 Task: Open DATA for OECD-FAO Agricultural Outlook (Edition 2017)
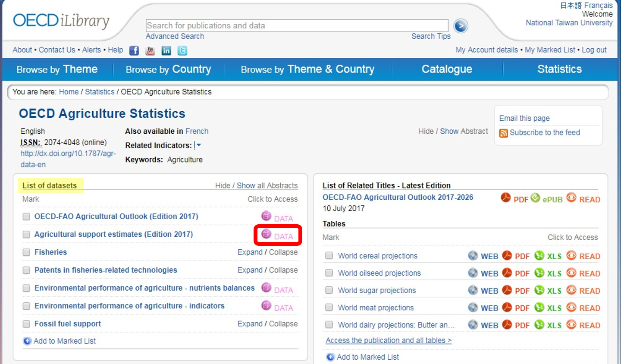pos(277,217)
